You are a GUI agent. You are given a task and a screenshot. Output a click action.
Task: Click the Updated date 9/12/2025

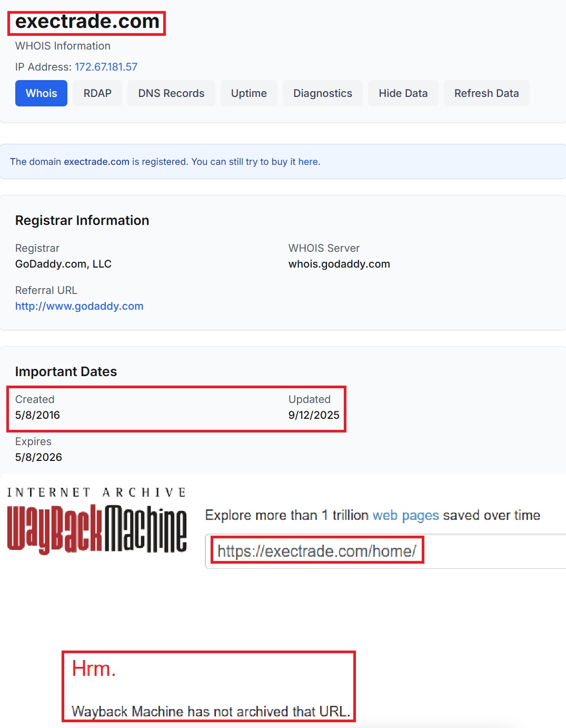pyautogui.click(x=314, y=415)
